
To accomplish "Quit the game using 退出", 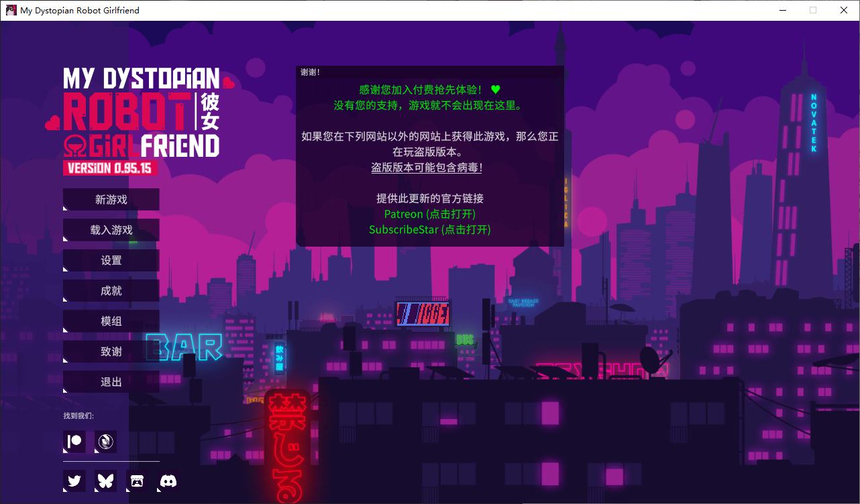I will [x=111, y=381].
